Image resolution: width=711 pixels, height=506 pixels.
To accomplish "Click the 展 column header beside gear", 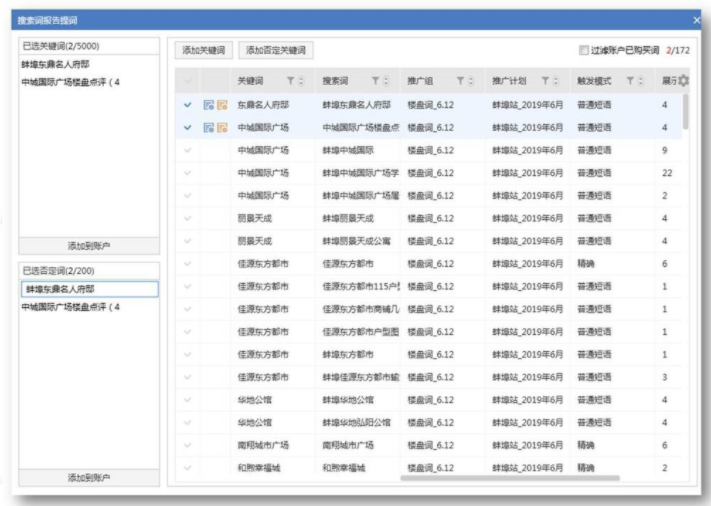I will pyautogui.click(x=669, y=81).
